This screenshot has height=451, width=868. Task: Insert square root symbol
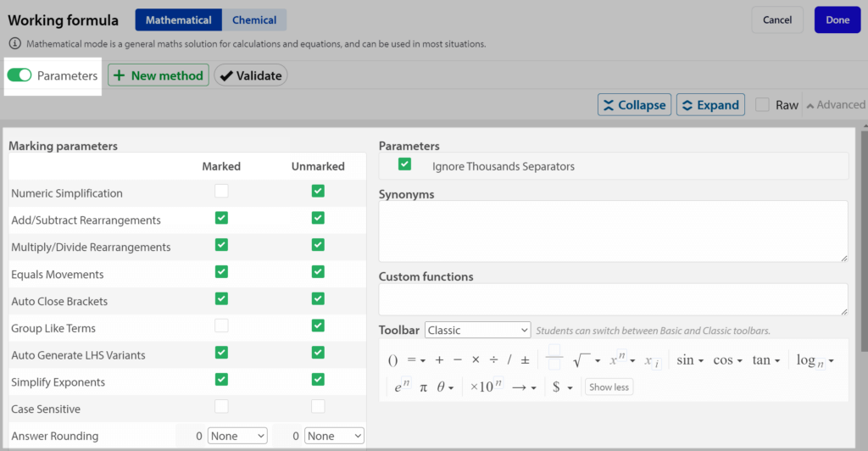point(581,360)
